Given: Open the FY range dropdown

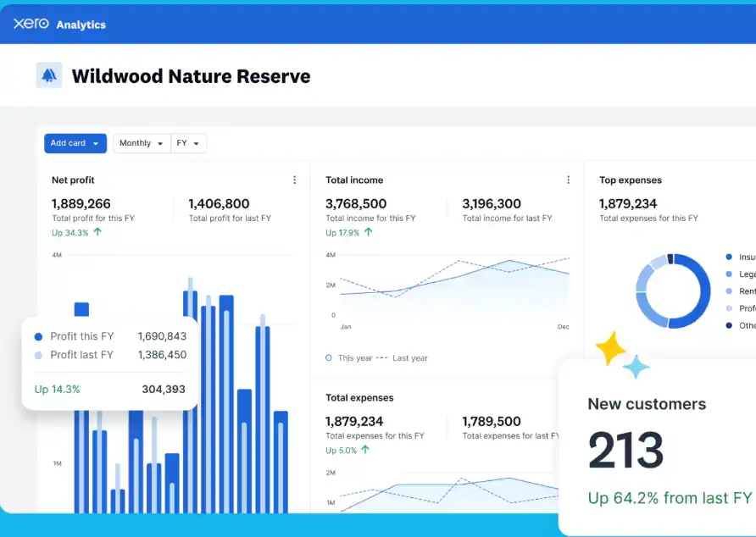Looking at the screenshot, I should (188, 143).
